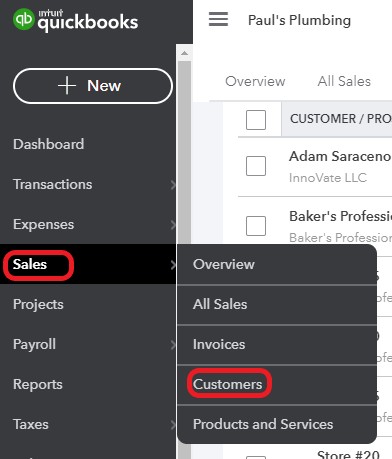Click the plus icon in New button
The image size is (392, 459).
point(67,86)
